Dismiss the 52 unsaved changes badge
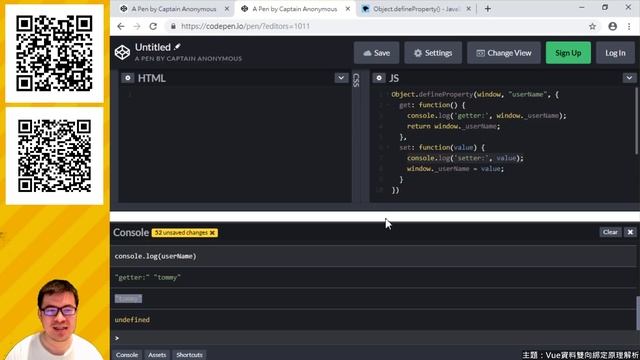Viewport: 640px width, 360px height. coord(212,233)
